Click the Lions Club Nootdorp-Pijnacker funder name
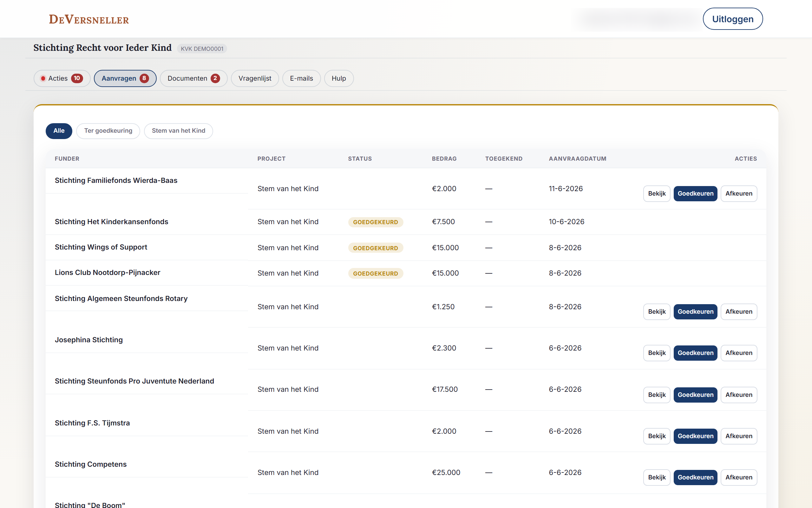The width and height of the screenshot is (812, 508). pos(108,272)
